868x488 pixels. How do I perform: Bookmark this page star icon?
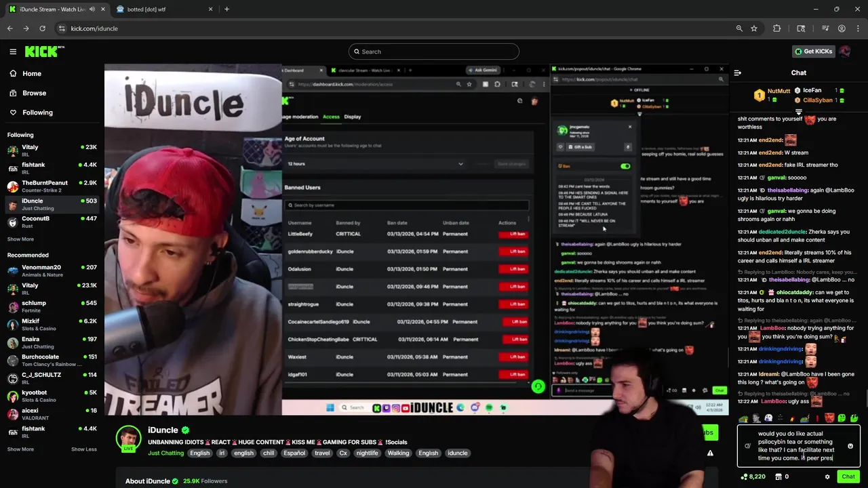pyautogui.click(x=754, y=28)
